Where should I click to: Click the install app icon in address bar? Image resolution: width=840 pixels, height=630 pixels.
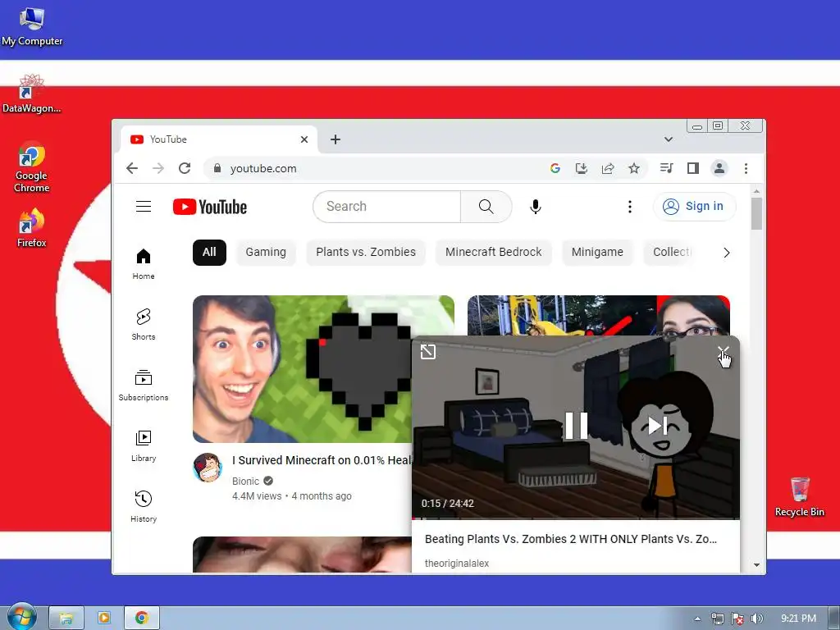[x=582, y=169]
